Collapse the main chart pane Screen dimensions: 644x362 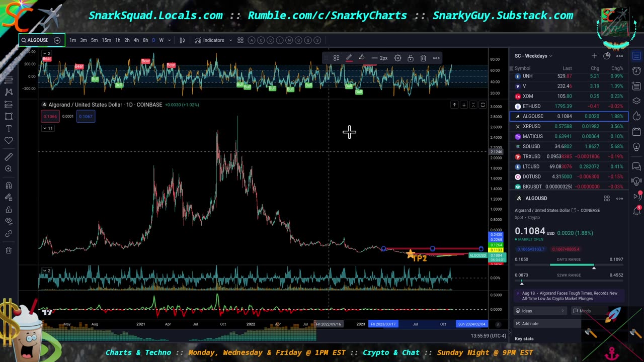coord(473,105)
